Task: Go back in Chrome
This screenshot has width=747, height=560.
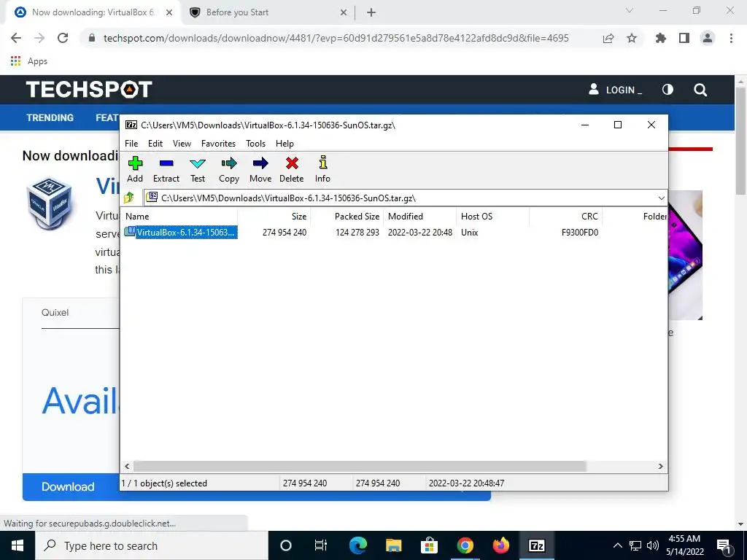Action: pyautogui.click(x=16, y=38)
